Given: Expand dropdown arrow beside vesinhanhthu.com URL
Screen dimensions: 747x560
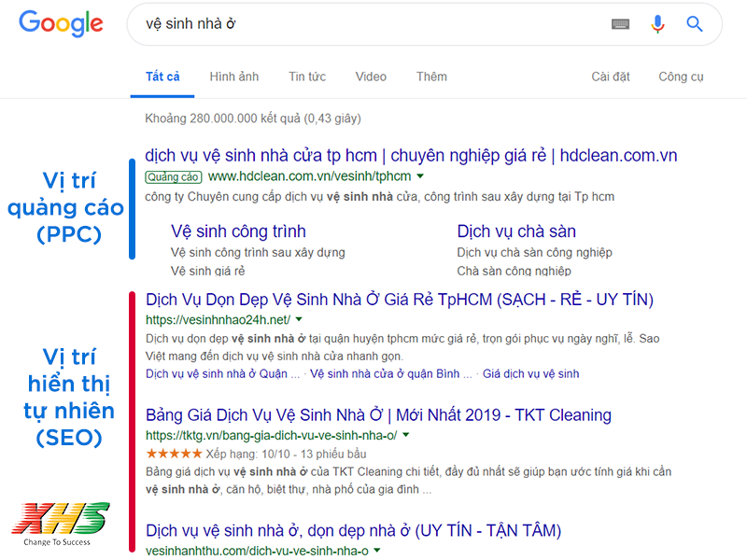Looking at the screenshot, I should (377, 551).
